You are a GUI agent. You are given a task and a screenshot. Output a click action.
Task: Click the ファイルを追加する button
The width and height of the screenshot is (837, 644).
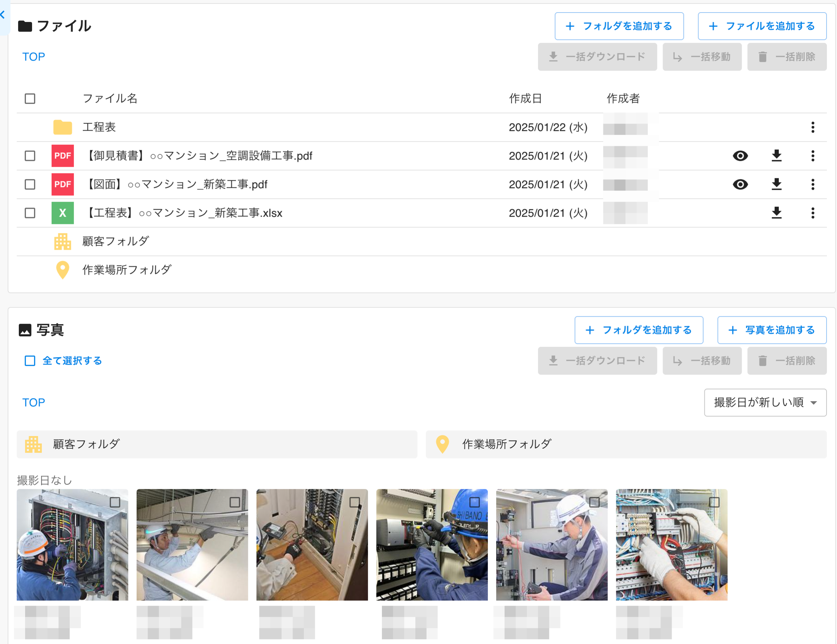762,26
